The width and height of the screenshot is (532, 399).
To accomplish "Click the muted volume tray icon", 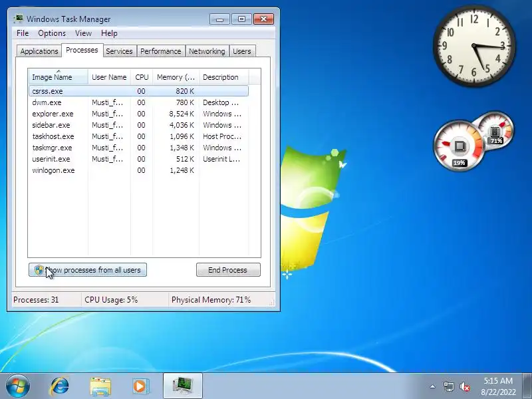I will point(464,386).
